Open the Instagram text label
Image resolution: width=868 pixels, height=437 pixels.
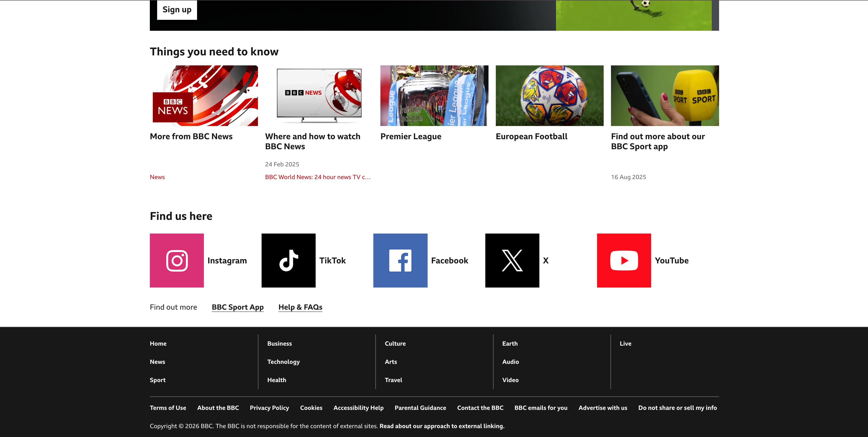click(227, 261)
